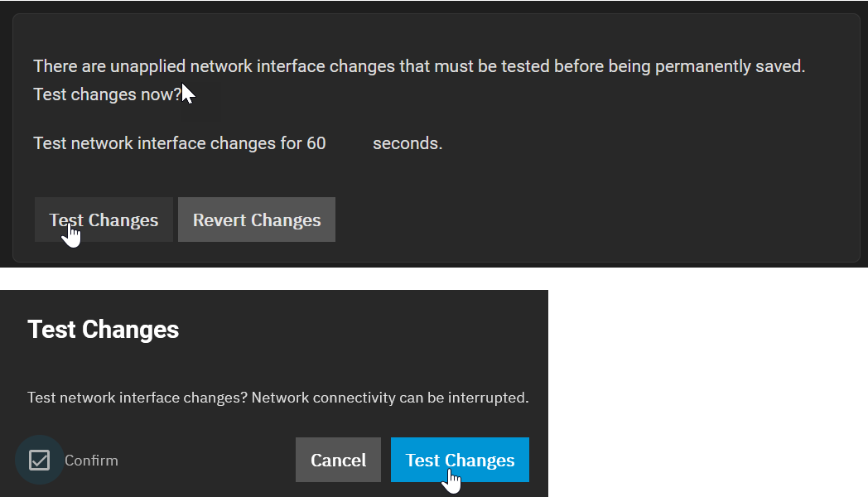Click the Test Changes button in the banner
This screenshot has width=868, height=497.
103,219
